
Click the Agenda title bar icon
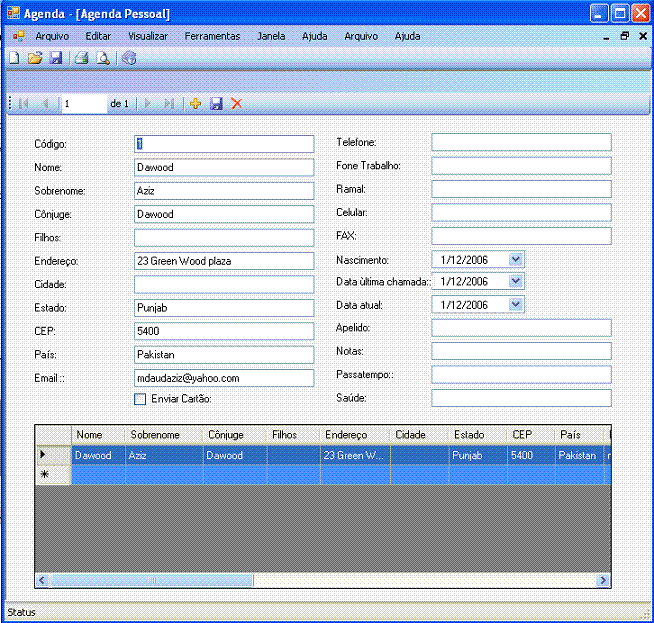[13, 13]
